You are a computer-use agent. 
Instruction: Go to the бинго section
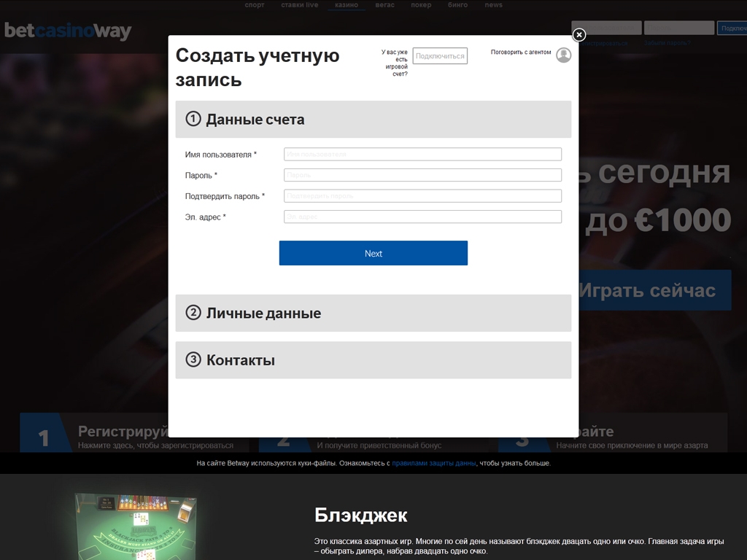pyautogui.click(x=457, y=5)
